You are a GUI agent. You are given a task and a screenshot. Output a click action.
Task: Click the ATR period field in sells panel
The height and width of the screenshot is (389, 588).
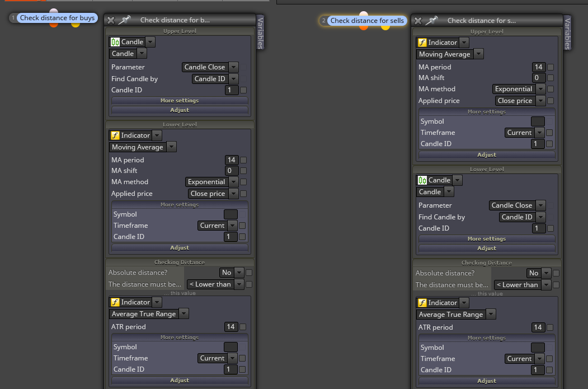(538, 327)
